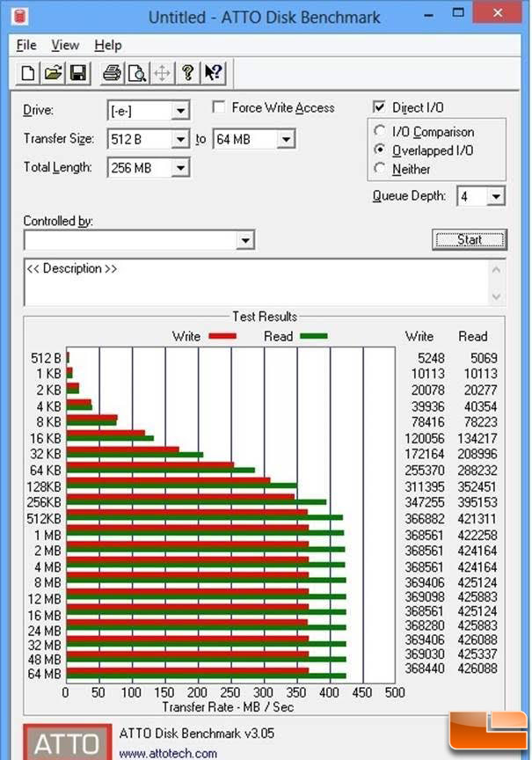Click the read value '208996'
Image resolution: width=532 pixels, height=760 pixels.
click(x=477, y=454)
